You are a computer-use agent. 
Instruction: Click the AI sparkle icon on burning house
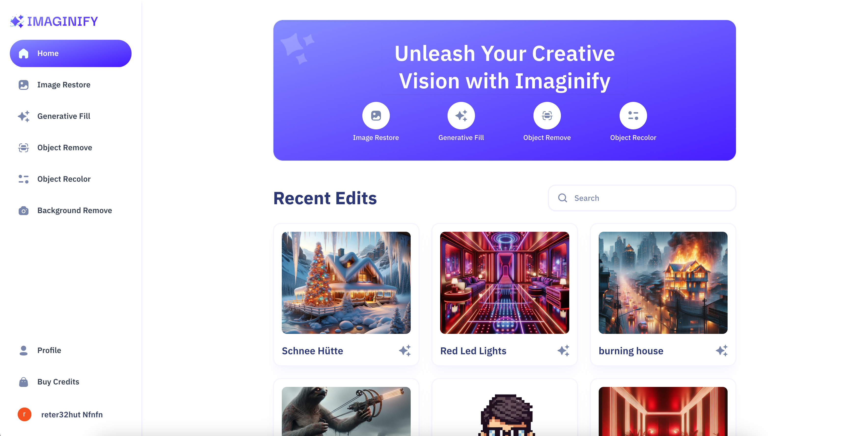(722, 350)
